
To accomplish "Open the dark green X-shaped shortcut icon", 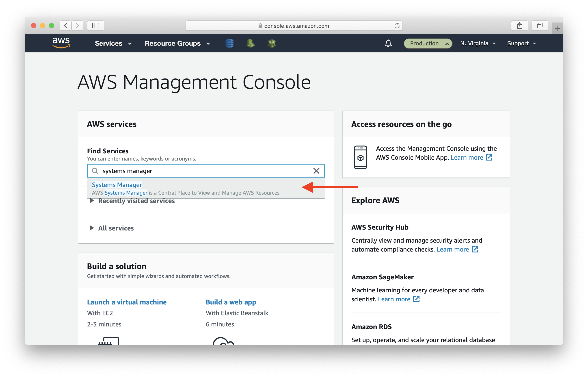I will [272, 43].
